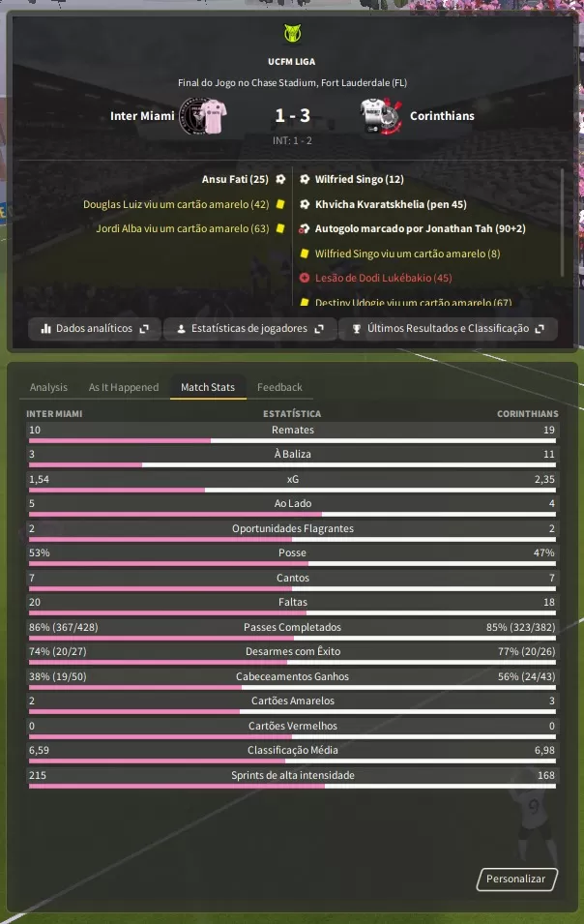The width and height of the screenshot is (584, 924).
Task: Click the match events scrollbar
Action: tap(562, 223)
